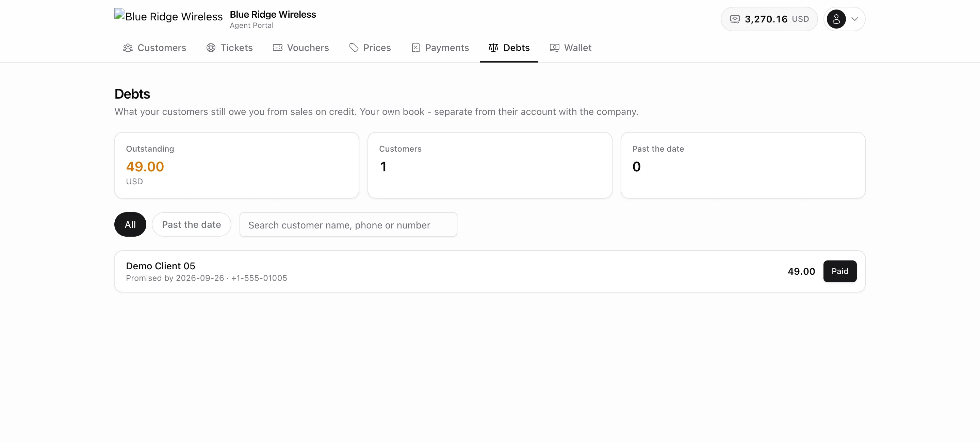Click the Wallet banknote icon in navigation
This screenshot has width=980, height=442.
click(554, 48)
